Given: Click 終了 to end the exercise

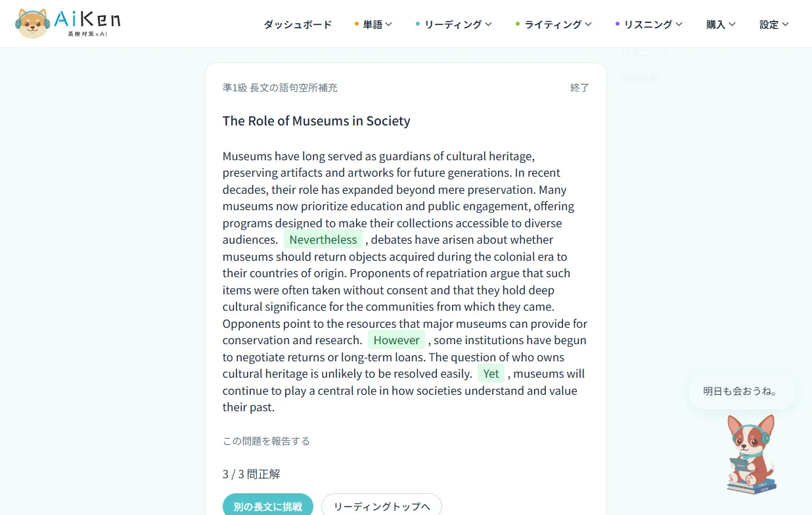Looking at the screenshot, I should pyautogui.click(x=579, y=87).
